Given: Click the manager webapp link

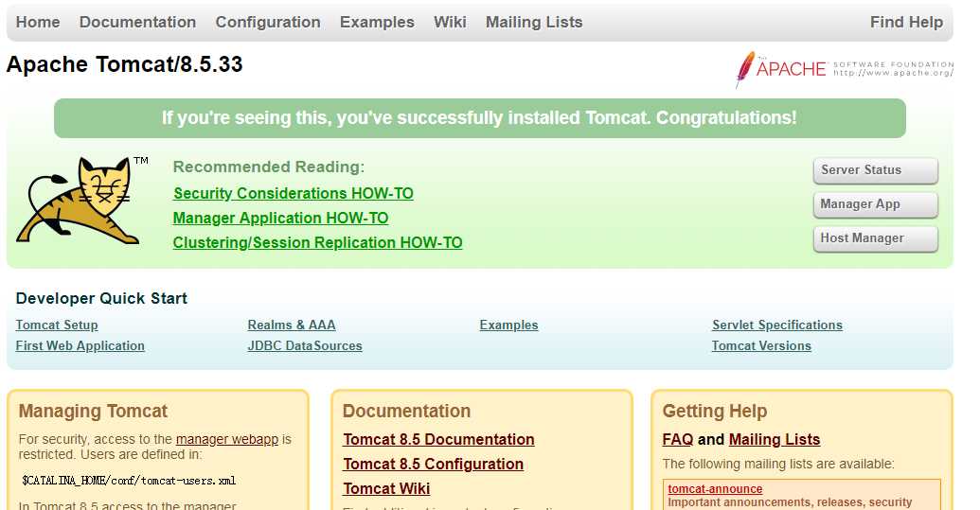Looking at the screenshot, I should (227, 439).
